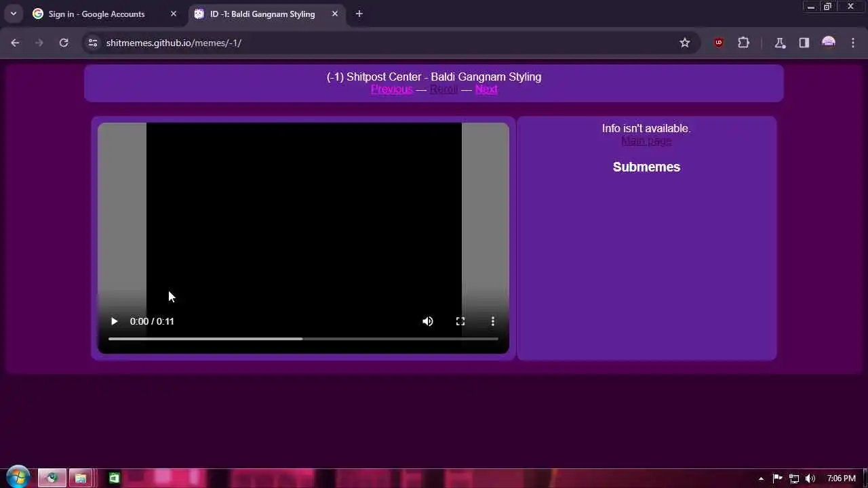Open the Main page link
868x488 pixels.
click(646, 141)
